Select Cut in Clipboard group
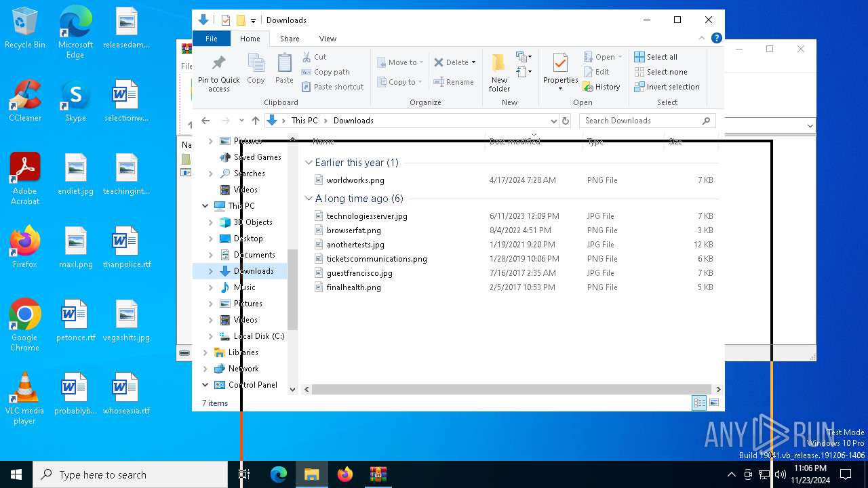This screenshot has width=868, height=488. (x=314, y=57)
